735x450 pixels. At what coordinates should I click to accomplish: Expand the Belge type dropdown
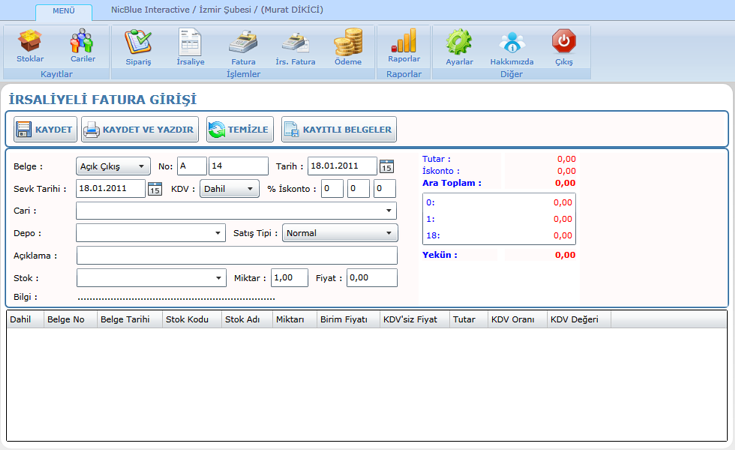pyautogui.click(x=113, y=166)
